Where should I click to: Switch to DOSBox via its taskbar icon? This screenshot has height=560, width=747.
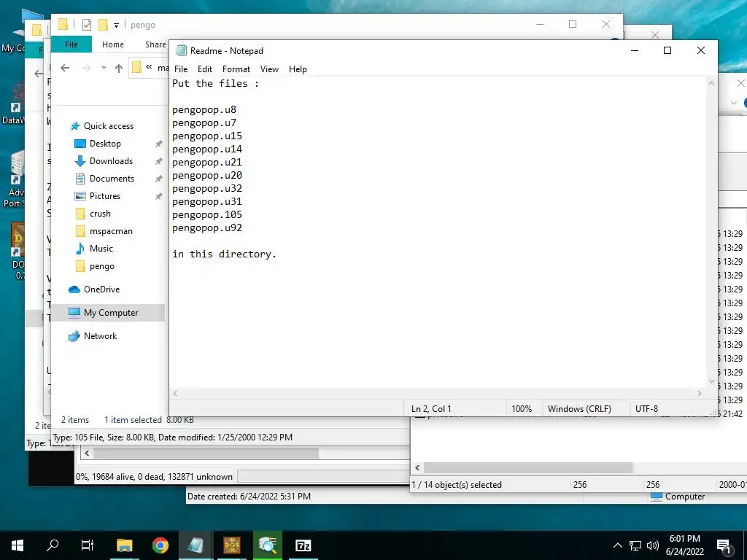coord(232,545)
